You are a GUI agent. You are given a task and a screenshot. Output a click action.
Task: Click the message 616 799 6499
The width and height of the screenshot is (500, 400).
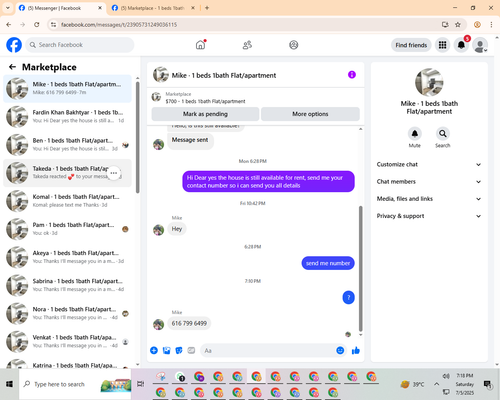click(x=189, y=323)
